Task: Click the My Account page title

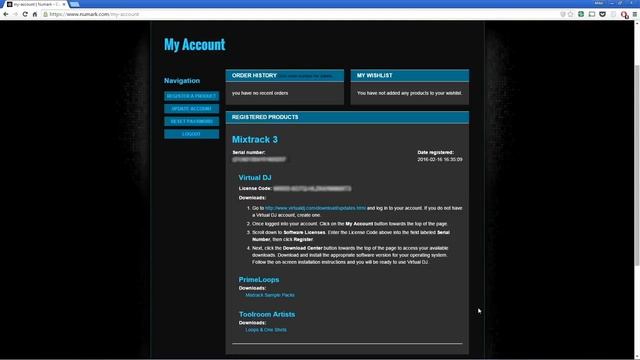Action: (x=194, y=44)
